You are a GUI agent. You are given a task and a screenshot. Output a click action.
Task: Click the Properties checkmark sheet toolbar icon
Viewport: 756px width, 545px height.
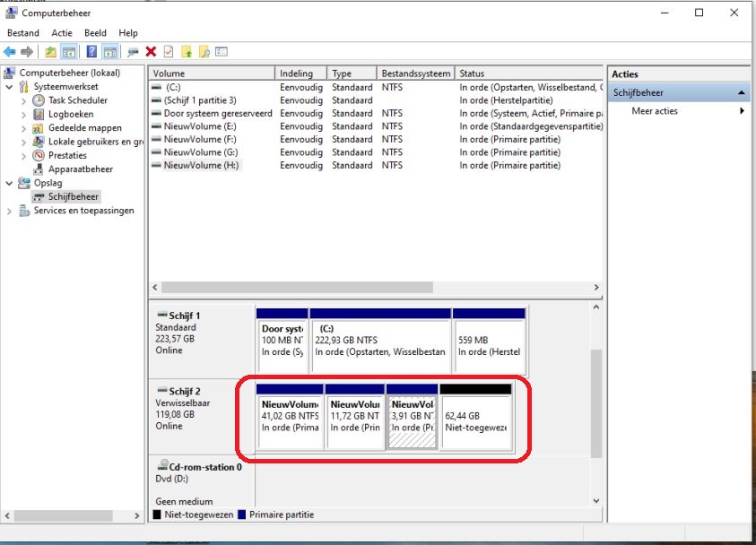(168, 52)
